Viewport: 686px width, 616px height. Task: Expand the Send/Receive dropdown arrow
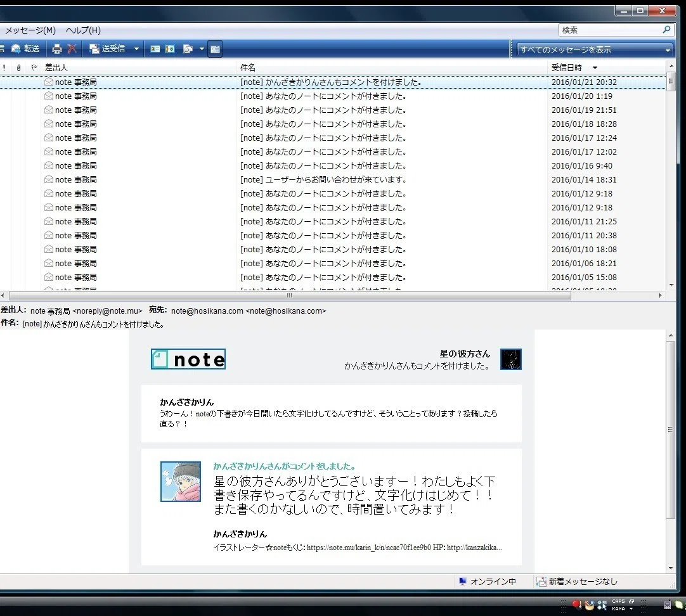pos(136,49)
